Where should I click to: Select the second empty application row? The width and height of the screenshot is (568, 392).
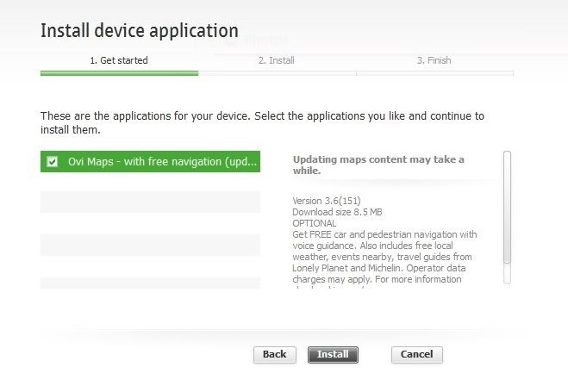pos(150,245)
